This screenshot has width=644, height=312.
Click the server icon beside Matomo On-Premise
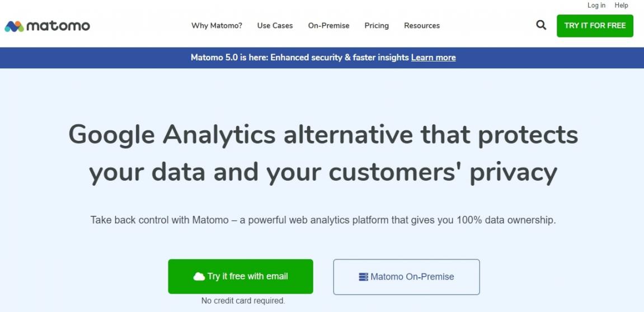pyautogui.click(x=364, y=277)
